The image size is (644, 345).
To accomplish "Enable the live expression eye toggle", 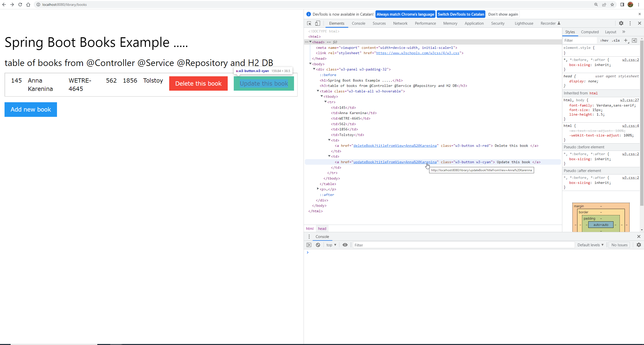I will coord(345,245).
